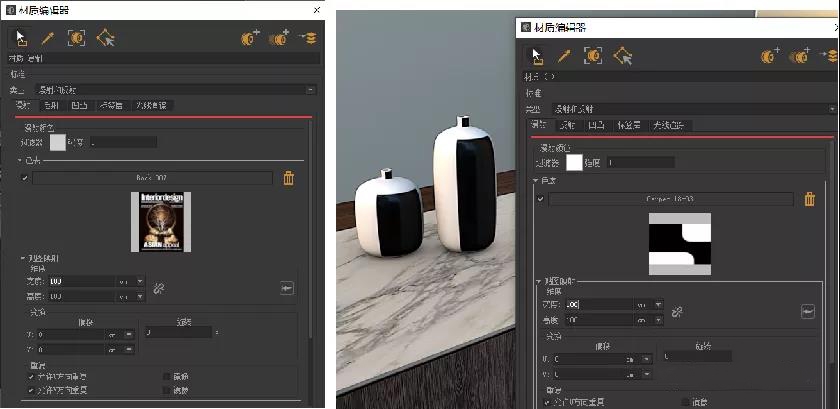This screenshot has width=840, height=409.
Task: Click double-sphere plus icon in black-white texture editor
Action: (x=800, y=56)
